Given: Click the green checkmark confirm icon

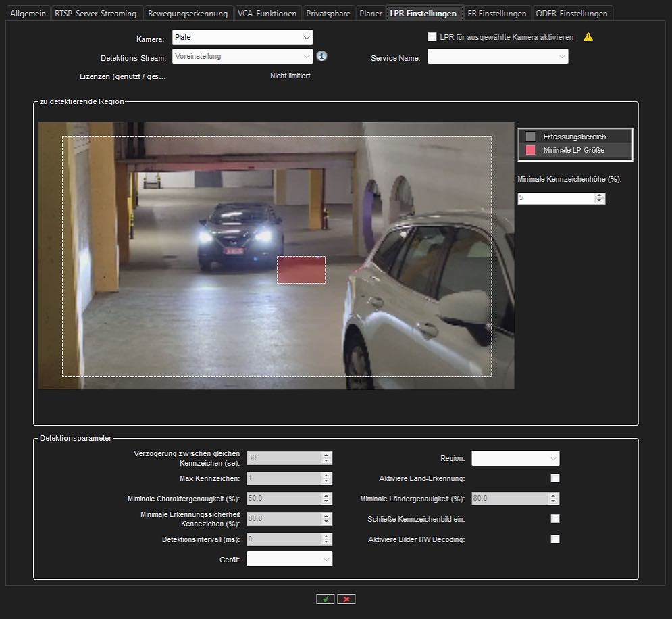Looking at the screenshot, I should point(325,599).
